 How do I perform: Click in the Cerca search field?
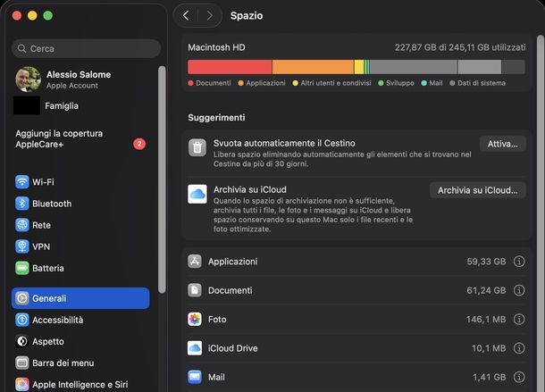click(x=86, y=48)
